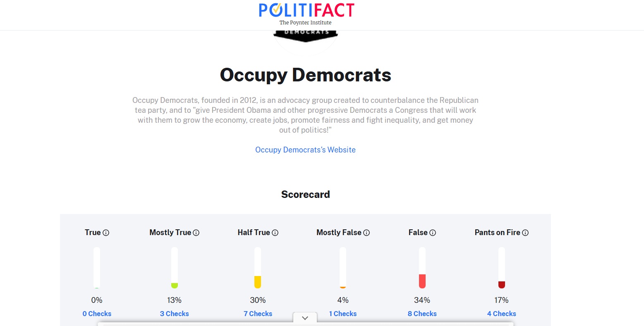Click the info icon beside Half True
The height and width of the screenshot is (326, 644).
pos(275,233)
